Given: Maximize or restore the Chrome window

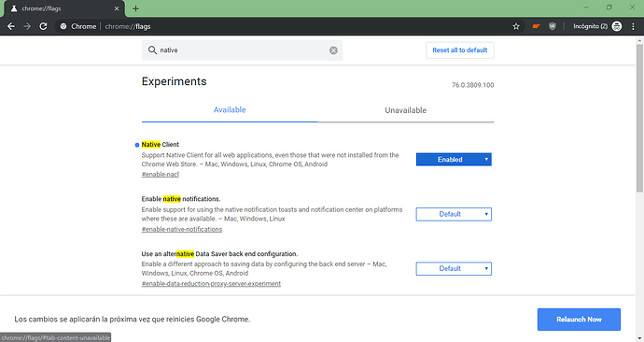Looking at the screenshot, I should (609, 7).
